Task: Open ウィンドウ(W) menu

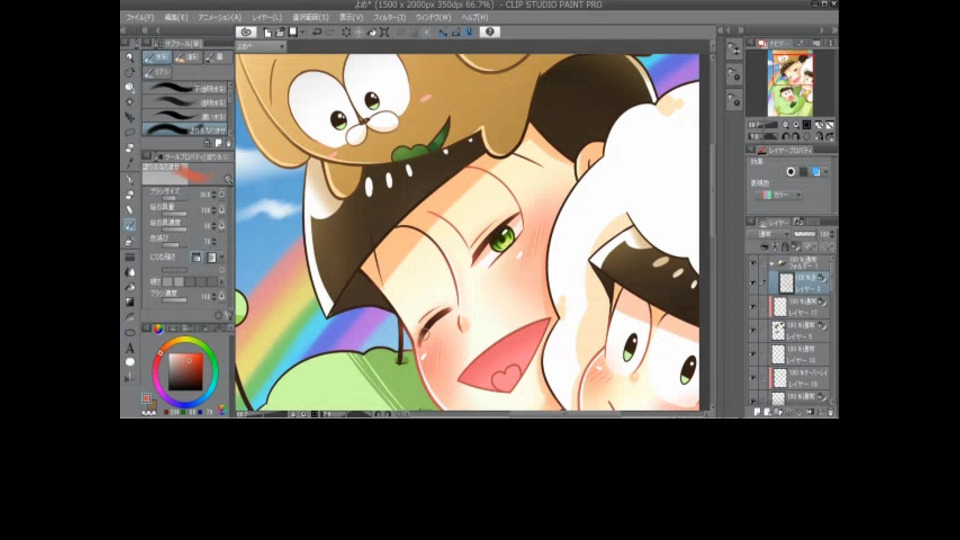Action: (x=433, y=17)
